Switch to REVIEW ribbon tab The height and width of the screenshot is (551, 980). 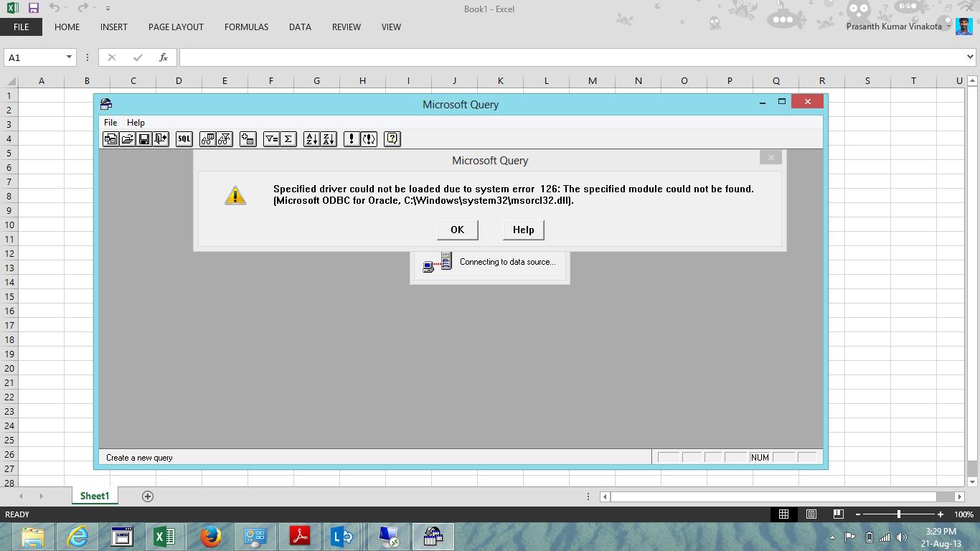click(346, 27)
